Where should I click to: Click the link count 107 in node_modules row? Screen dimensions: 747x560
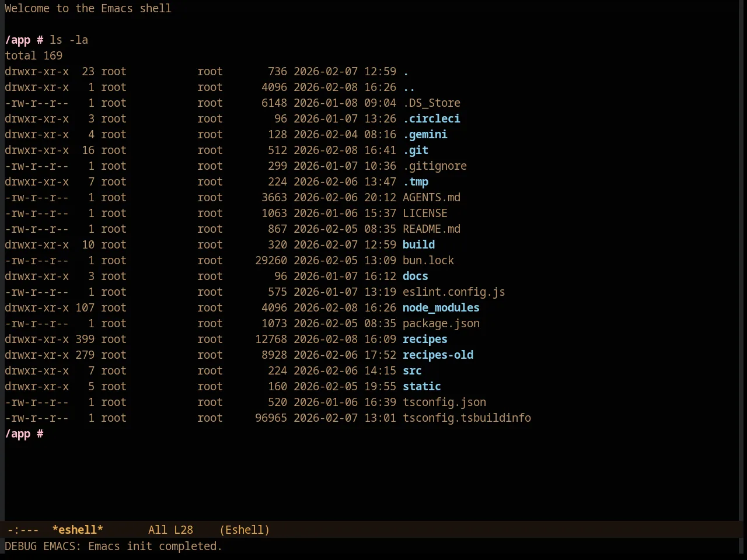point(85,307)
